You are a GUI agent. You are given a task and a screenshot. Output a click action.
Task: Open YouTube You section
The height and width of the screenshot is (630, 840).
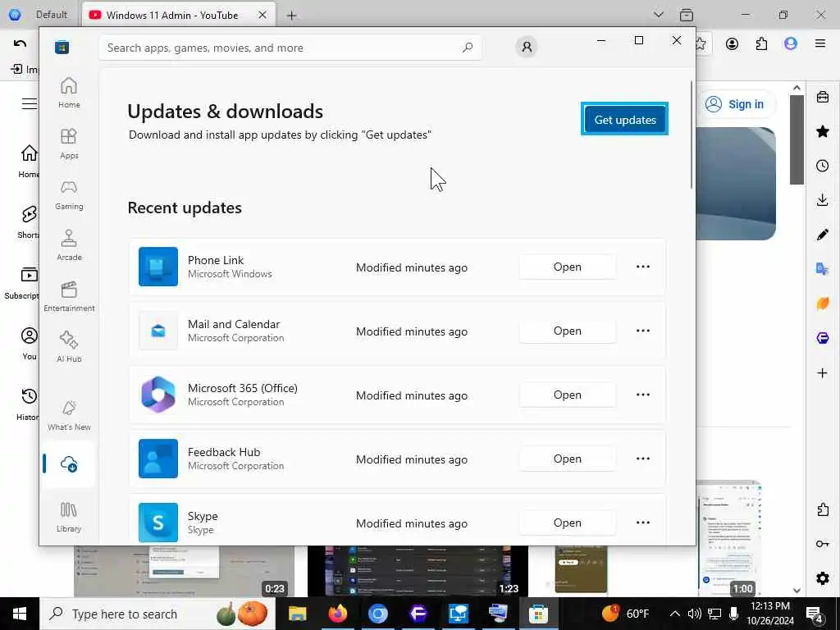pyautogui.click(x=29, y=344)
